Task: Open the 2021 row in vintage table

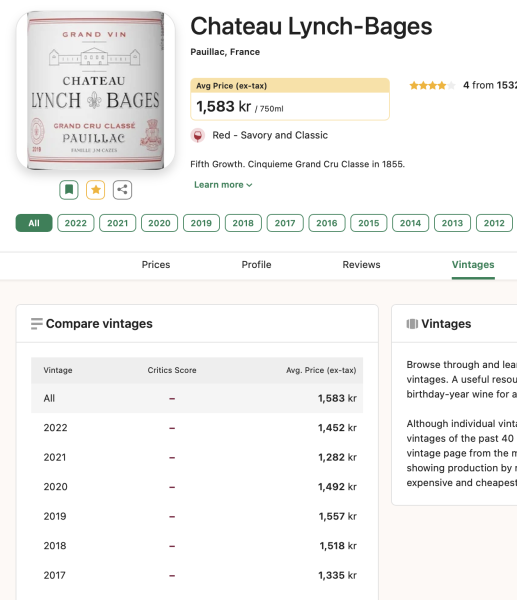Action: 197,457
